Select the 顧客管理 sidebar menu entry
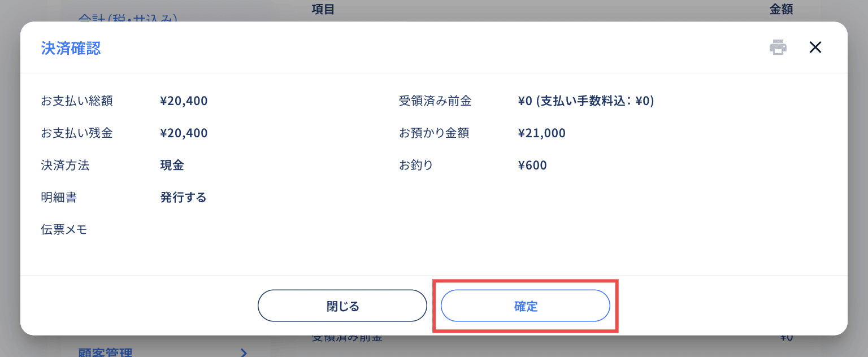 pos(105,353)
